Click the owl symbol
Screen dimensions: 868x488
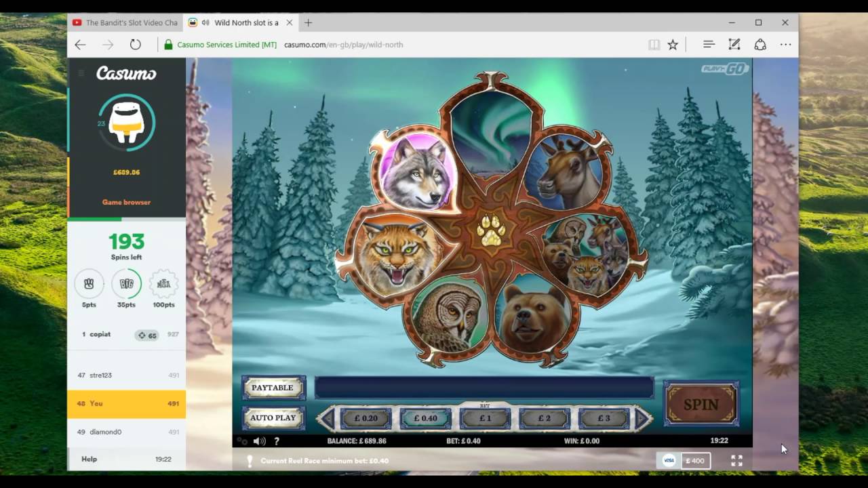pos(448,314)
